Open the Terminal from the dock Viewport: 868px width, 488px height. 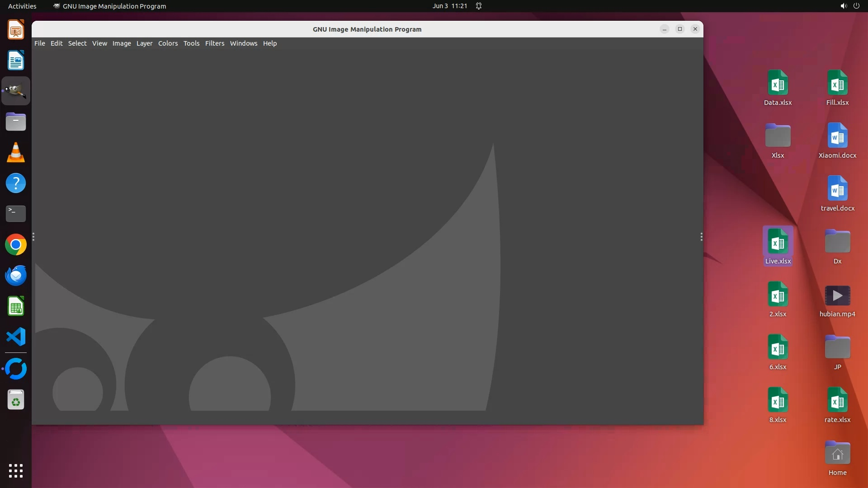tap(16, 214)
